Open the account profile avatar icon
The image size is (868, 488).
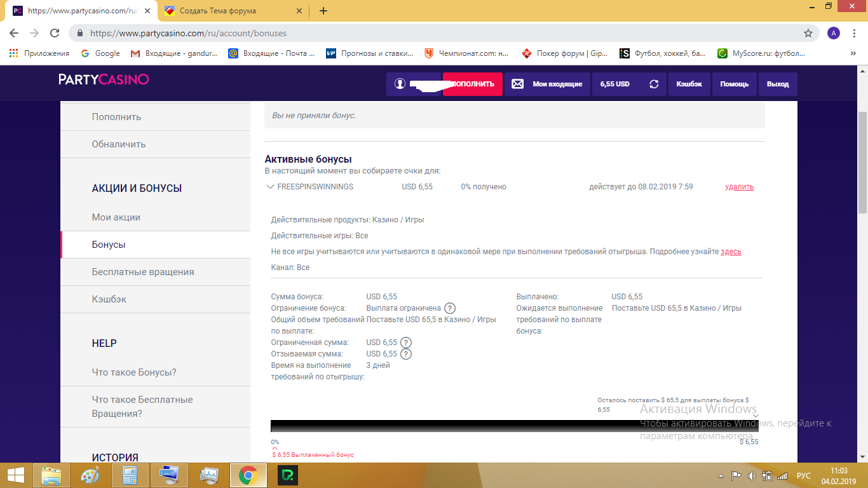(x=400, y=84)
